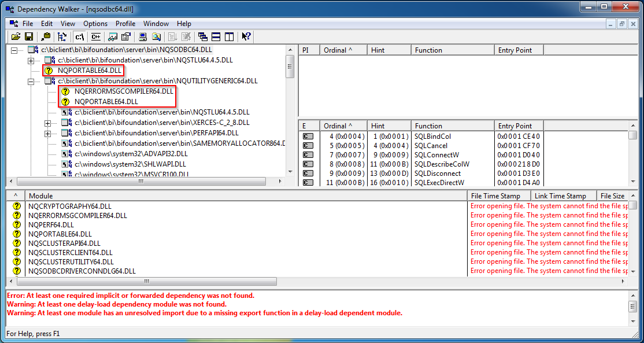Expand the XERCES-C_2_8.DLL tree node
The height and width of the screenshot is (343, 644).
click(47, 123)
